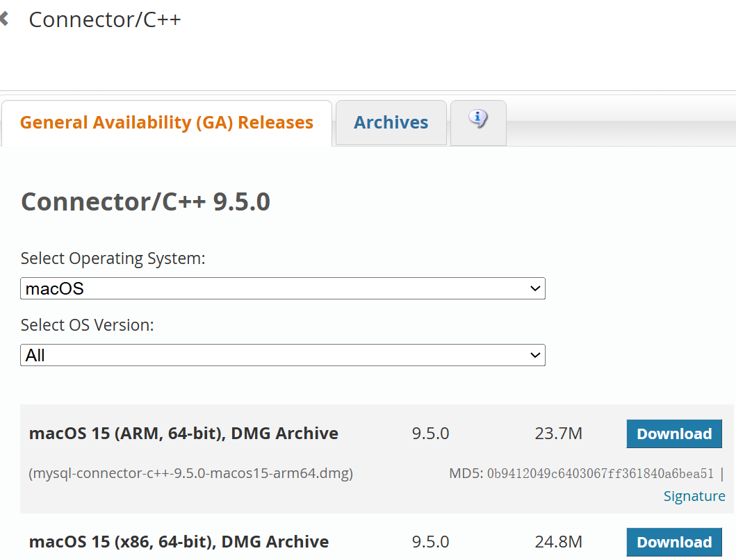Select the General Availability (GA) Releases tab
The width and height of the screenshot is (736, 560).
coord(167,122)
